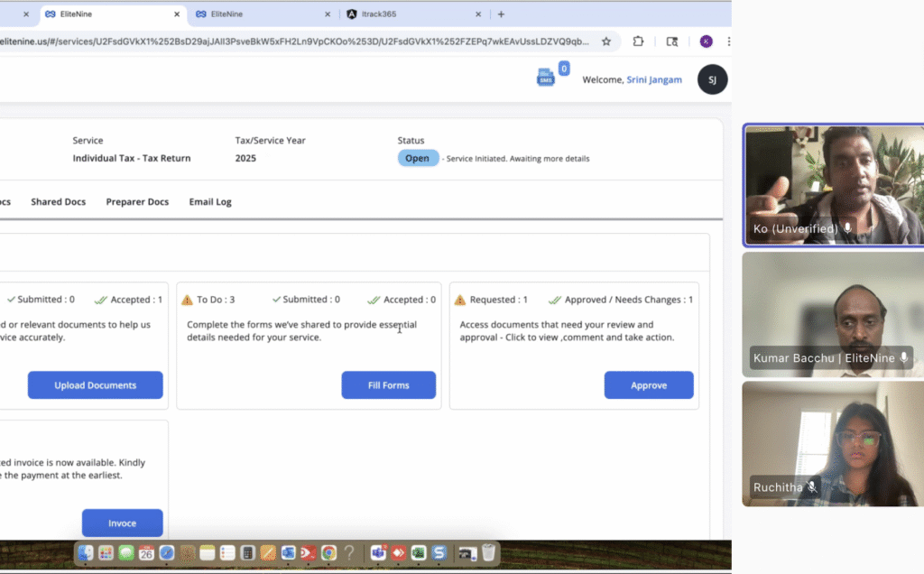924x574 pixels.
Task: Launch Google Chrome from the dock
Action: coord(329,552)
